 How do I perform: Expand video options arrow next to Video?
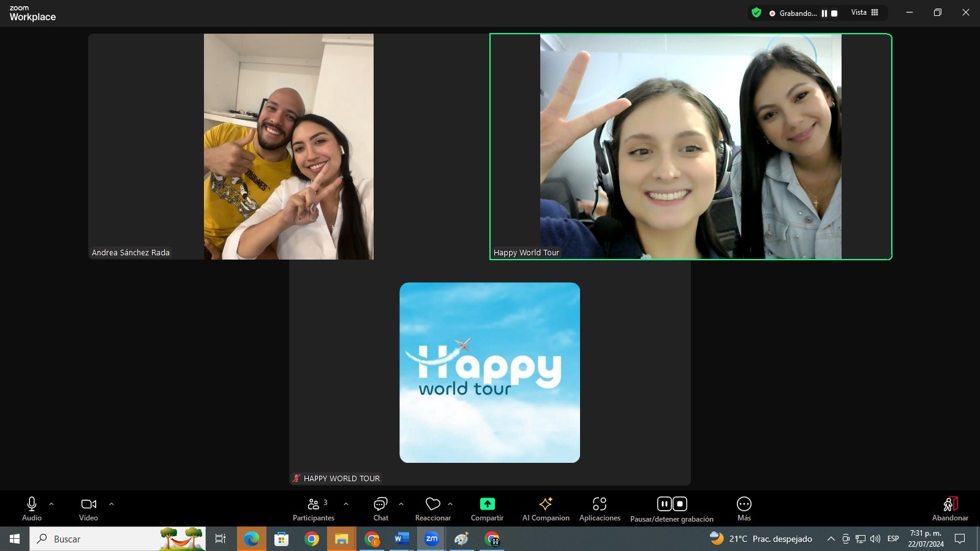(x=111, y=504)
